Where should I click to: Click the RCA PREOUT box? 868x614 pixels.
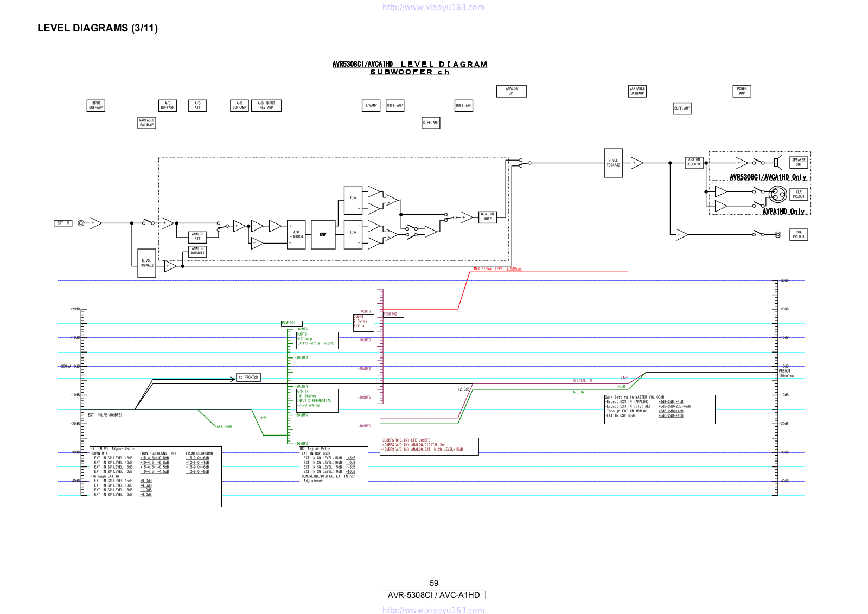(799, 234)
